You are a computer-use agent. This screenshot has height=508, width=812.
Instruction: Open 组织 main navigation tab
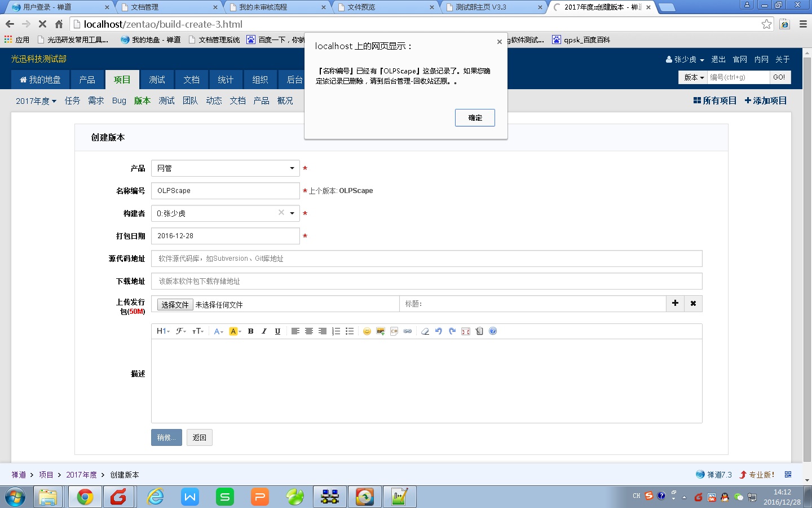point(260,80)
